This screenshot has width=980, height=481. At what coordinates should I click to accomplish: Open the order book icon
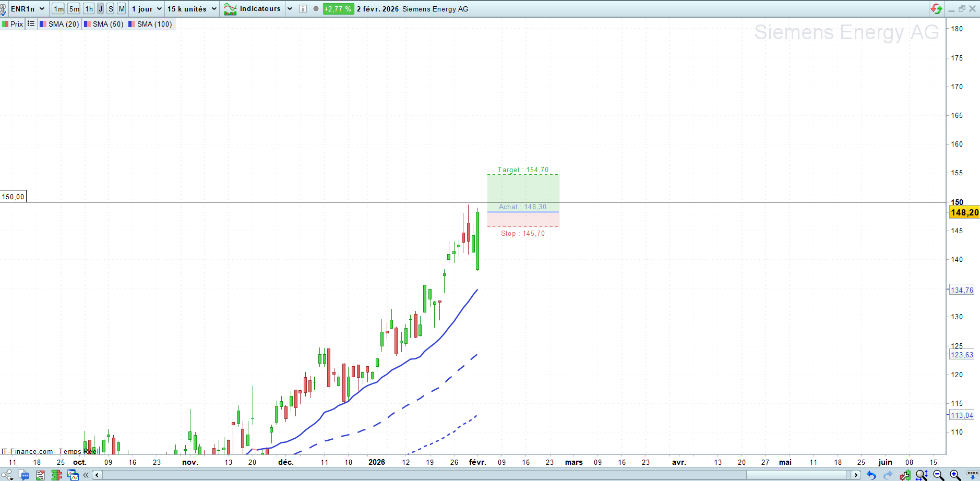coord(56,475)
